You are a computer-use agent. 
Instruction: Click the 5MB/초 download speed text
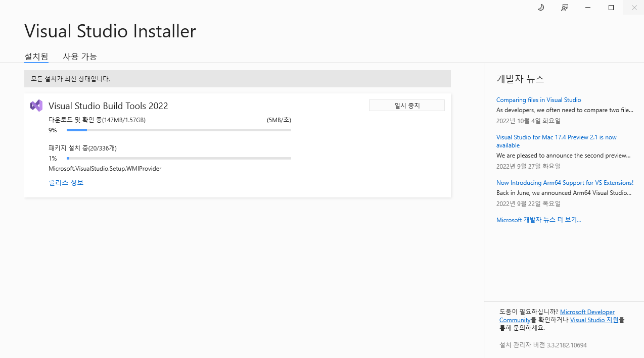pos(279,120)
